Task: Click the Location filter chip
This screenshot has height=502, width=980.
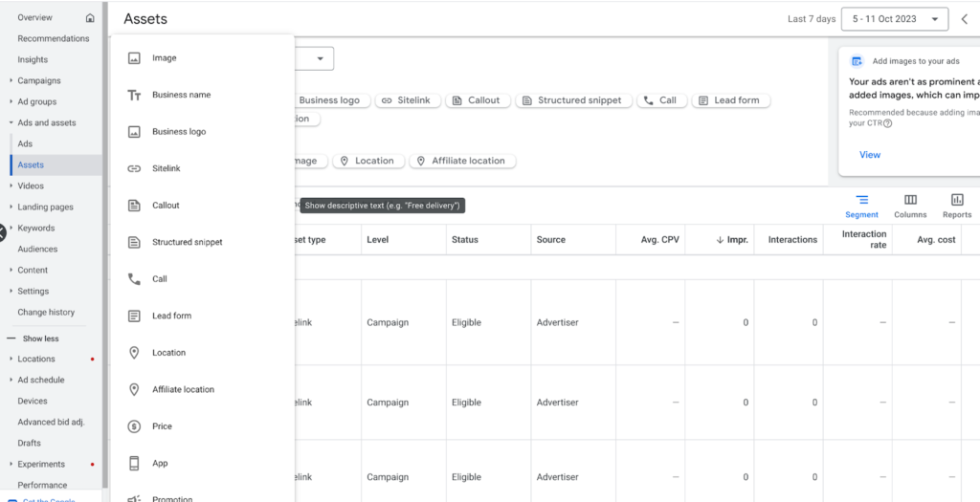Action: [x=368, y=161]
